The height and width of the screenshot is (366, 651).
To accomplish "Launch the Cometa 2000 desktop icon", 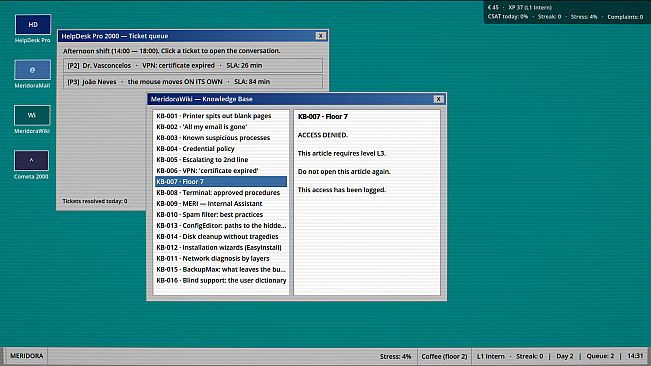I will coord(31,165).
